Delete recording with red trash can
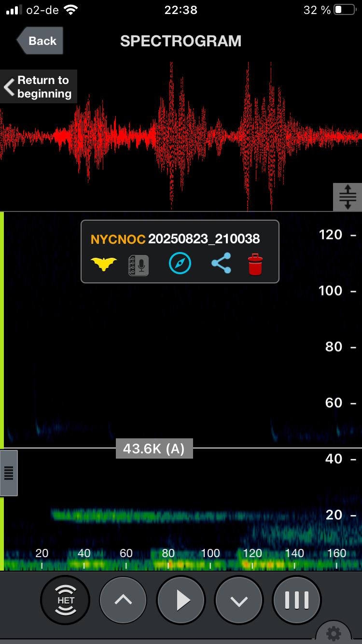This screenshot has height=644, width=362. [255, 264]
